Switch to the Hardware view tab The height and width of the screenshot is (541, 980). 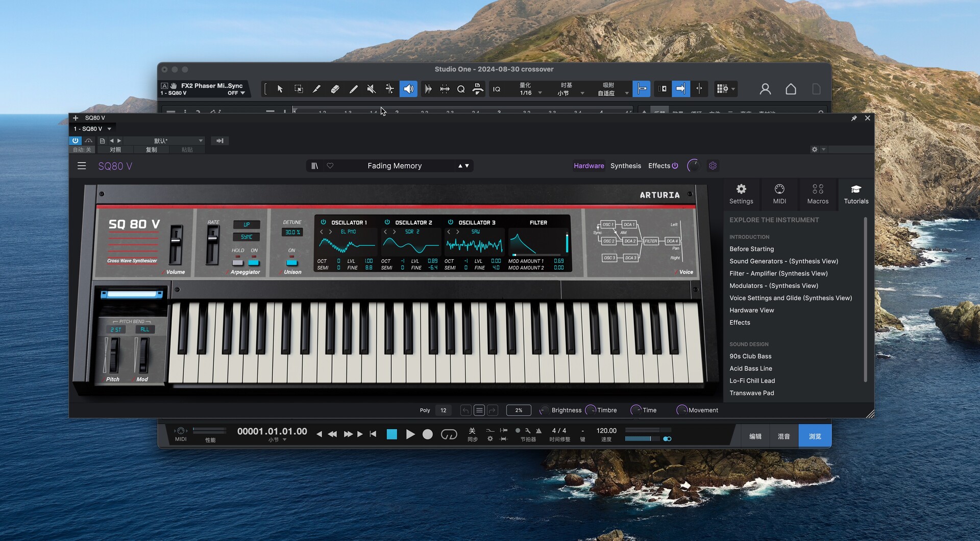(589, 166)
